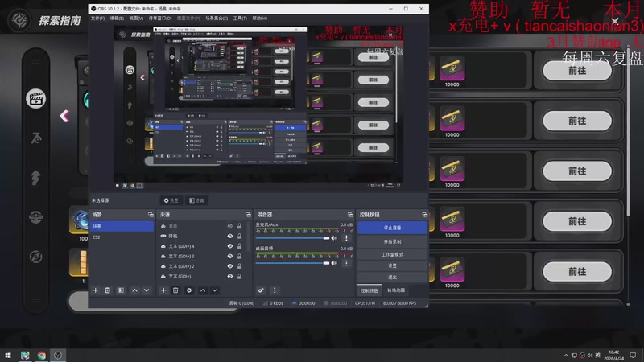Mute the desktop audio speaker icon

(334, 263)
